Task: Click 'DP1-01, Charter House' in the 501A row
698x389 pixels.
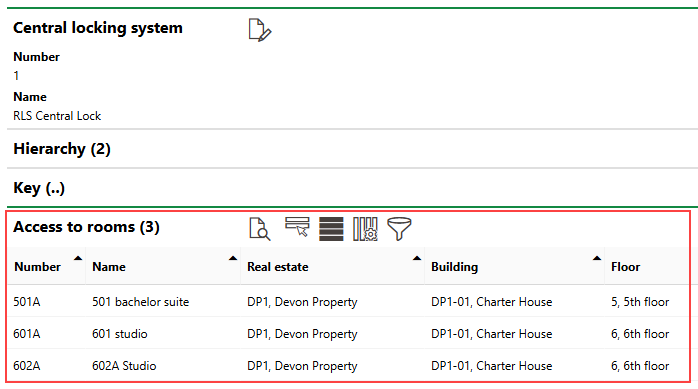Action: click(x=491, y=302)
